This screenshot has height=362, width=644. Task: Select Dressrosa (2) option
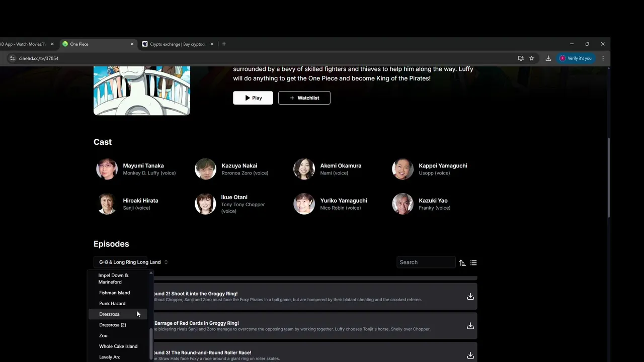(x=118, y=325)
